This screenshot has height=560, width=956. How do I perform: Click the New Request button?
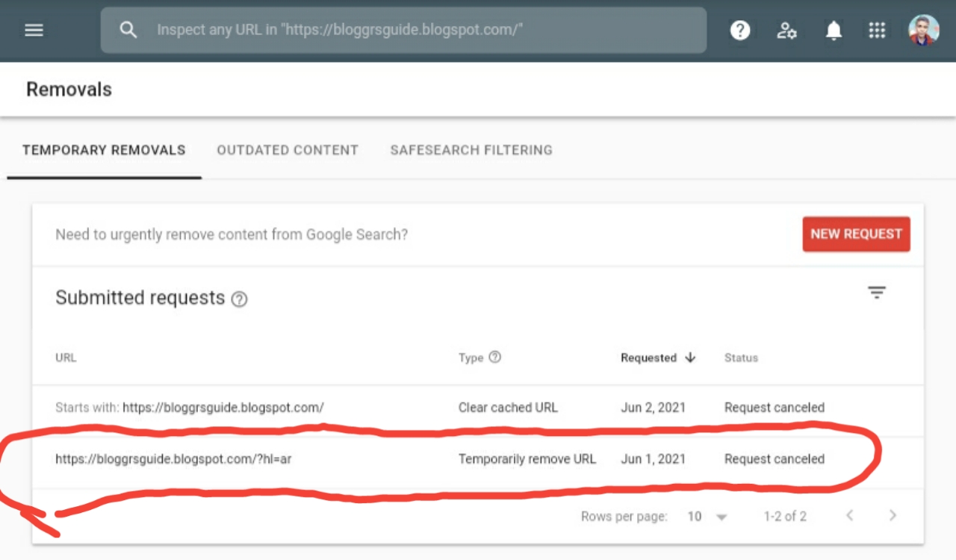click(x=856, y=234)
